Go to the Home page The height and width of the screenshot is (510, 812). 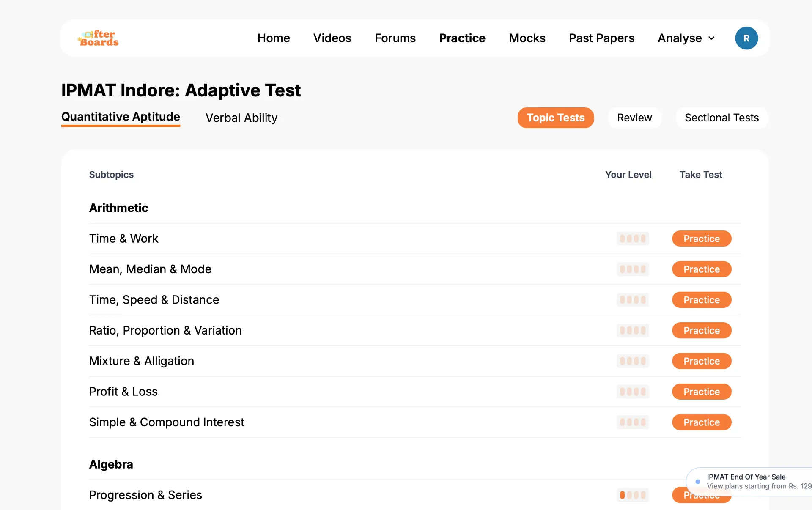point(274,38)
